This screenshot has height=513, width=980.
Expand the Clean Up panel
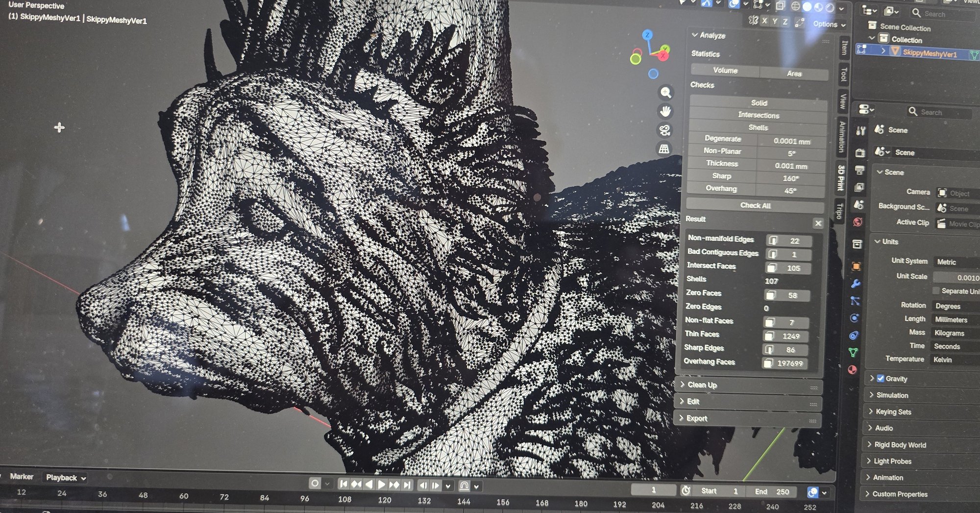click(x=748, y=385)
